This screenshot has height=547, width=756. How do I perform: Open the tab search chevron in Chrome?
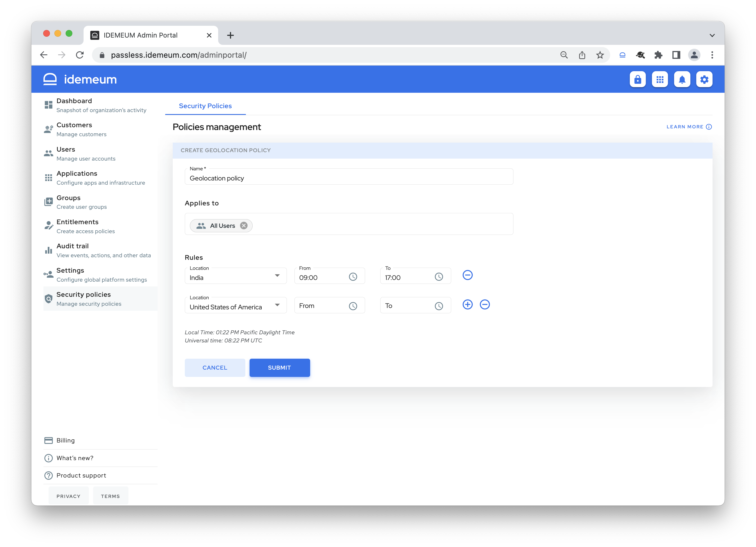pyautogui.click(x=712, y=35)
